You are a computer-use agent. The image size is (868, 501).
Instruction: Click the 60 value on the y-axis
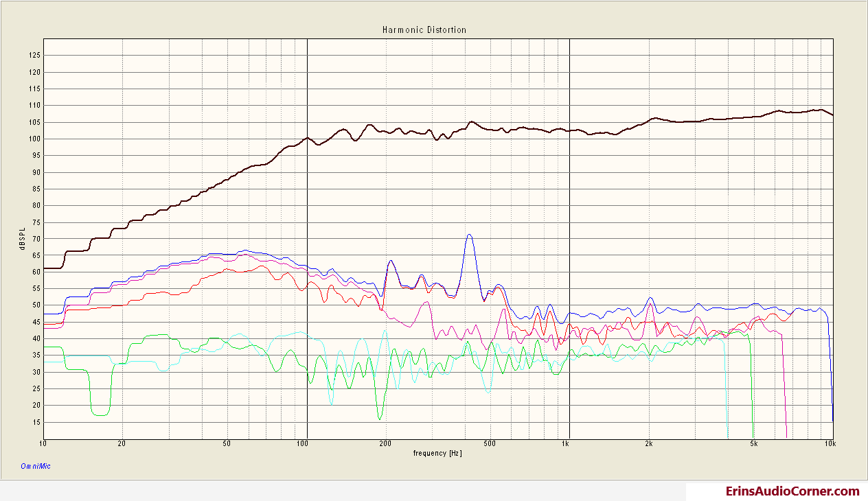37,272
